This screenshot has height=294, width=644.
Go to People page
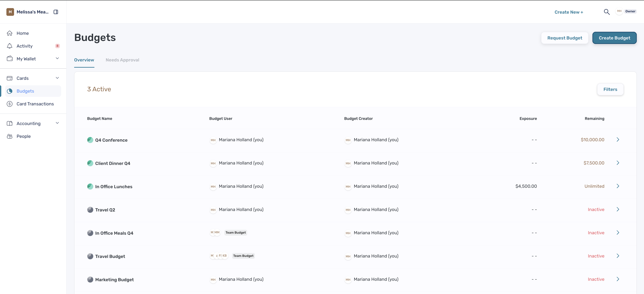tap(23, 136)
